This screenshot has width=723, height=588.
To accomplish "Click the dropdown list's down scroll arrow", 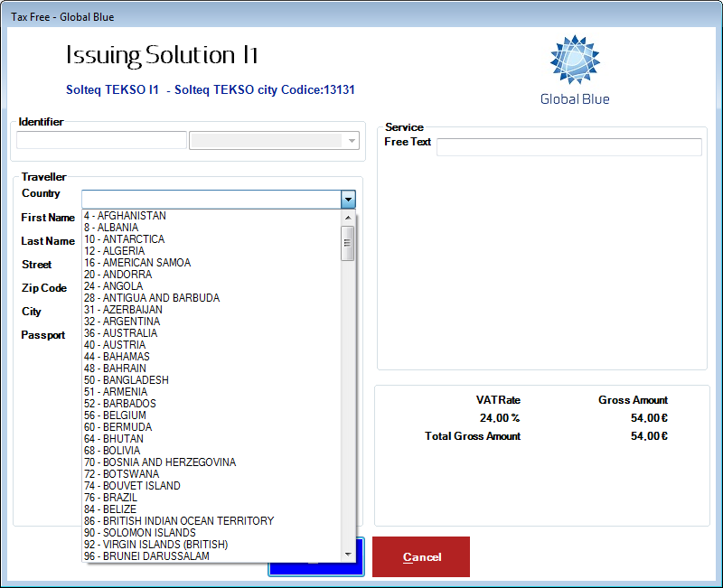I will (348, 552).
